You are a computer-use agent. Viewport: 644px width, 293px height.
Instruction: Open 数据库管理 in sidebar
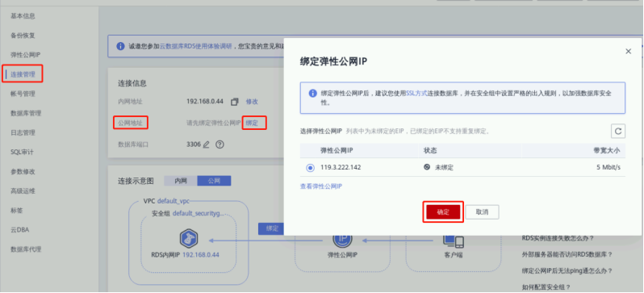tap(26, 113)
